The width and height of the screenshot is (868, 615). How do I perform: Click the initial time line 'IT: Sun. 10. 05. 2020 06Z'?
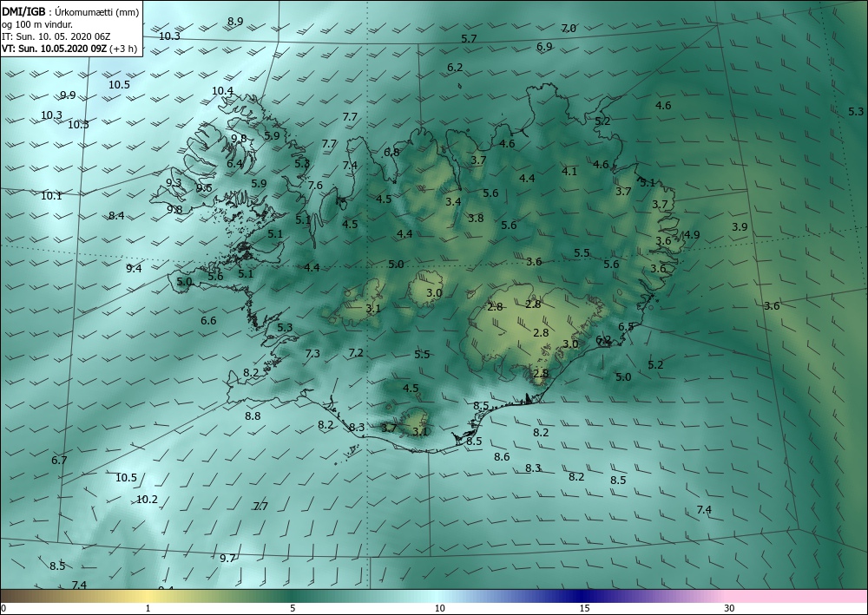point(56,36)
